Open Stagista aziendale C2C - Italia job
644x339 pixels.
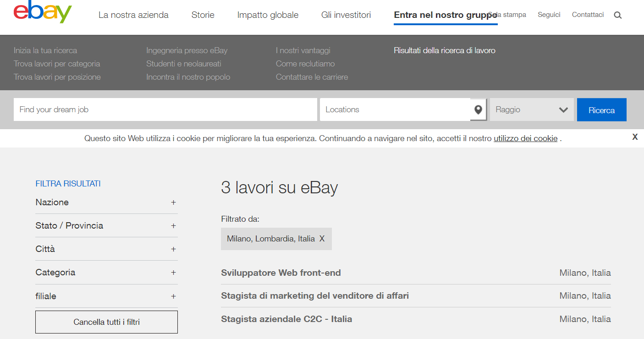click(x=286, y=319)
